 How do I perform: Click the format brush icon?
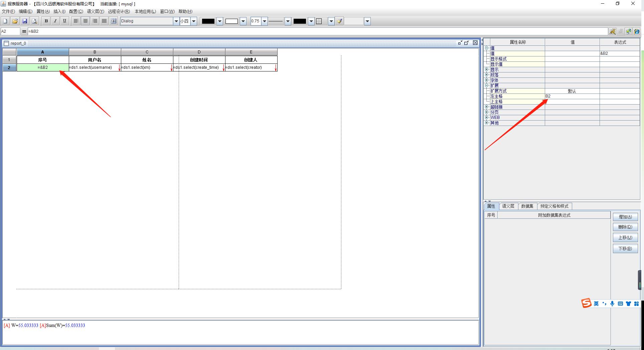339,21
